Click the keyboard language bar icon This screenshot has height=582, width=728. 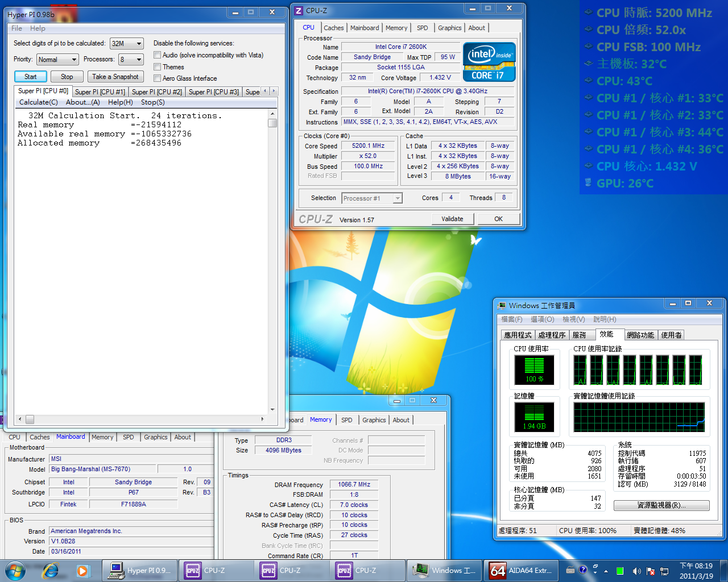pyautogui.click(x=570, y=570)
